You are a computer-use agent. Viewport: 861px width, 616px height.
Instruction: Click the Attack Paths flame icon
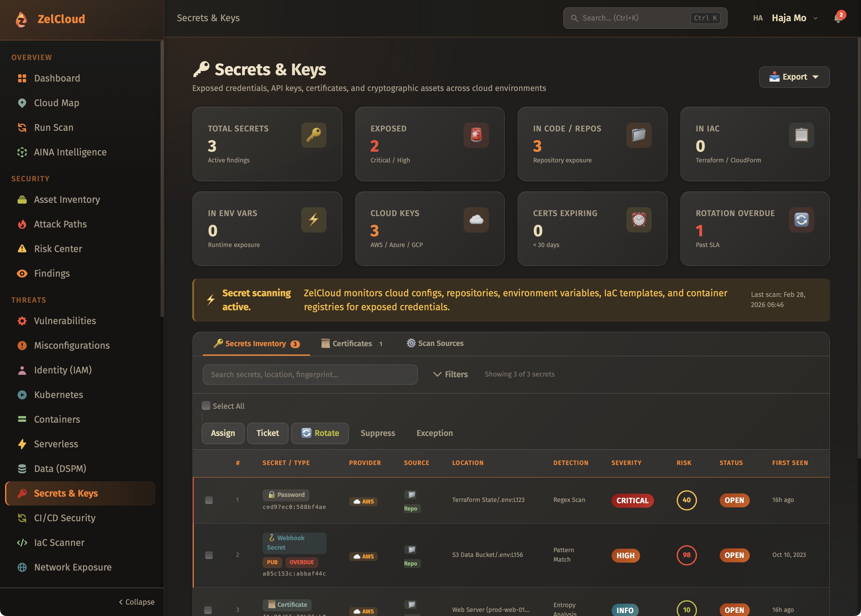tap(22, 224)
